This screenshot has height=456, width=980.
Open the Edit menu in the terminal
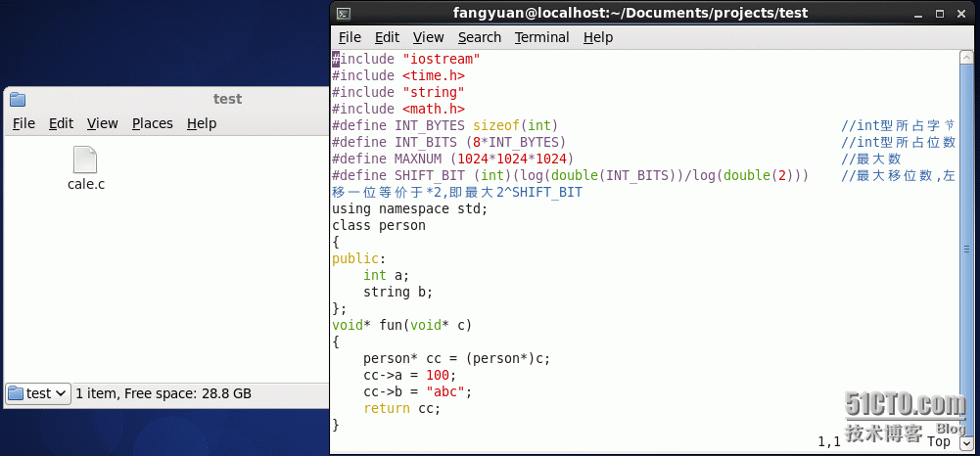click(387, 37)
